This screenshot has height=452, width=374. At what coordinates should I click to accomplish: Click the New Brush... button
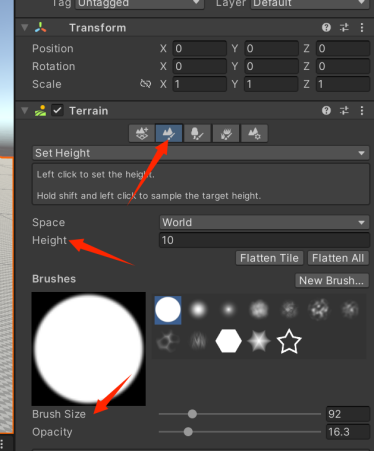tap(332, 280)
